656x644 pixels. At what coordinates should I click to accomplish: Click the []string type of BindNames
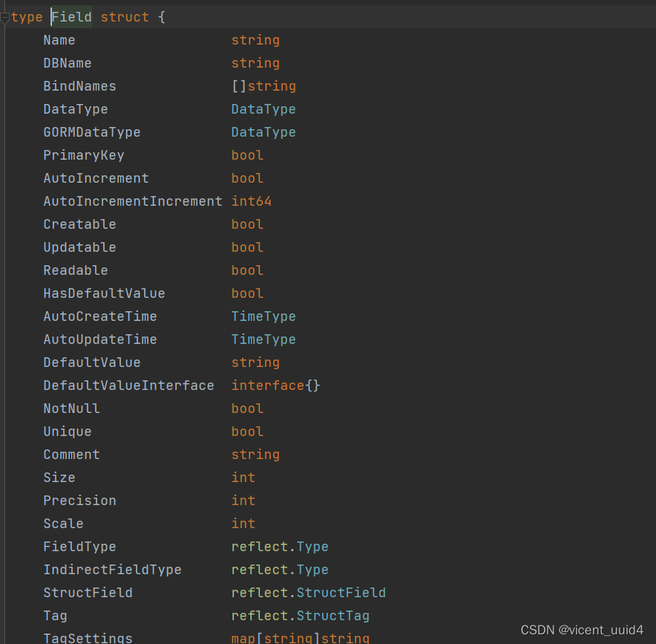[264, 86]
